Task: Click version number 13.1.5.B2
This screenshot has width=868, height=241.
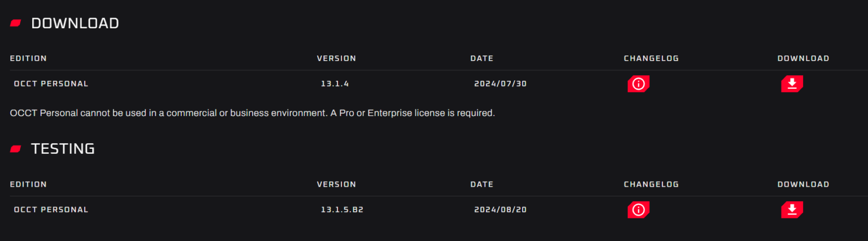Action: point(342,210)
